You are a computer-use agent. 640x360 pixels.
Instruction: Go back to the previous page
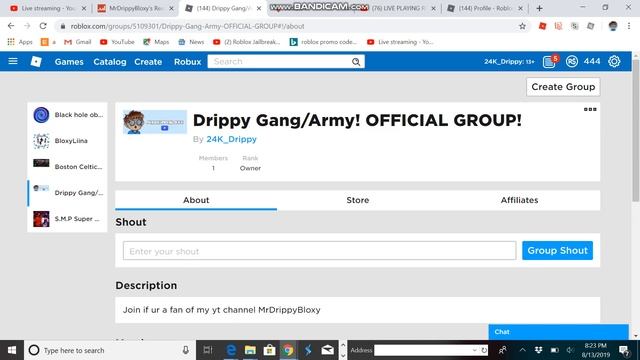click(x=11, y=26)
